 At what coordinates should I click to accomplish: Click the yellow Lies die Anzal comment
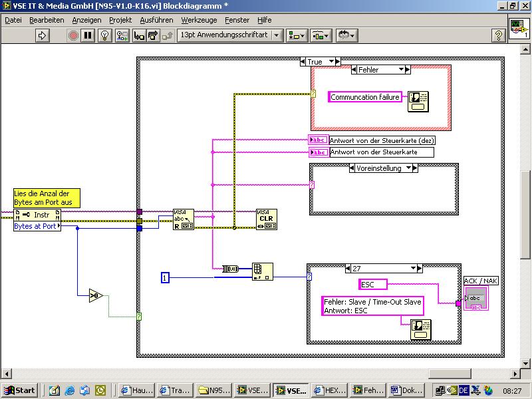[x=47, y=198]
